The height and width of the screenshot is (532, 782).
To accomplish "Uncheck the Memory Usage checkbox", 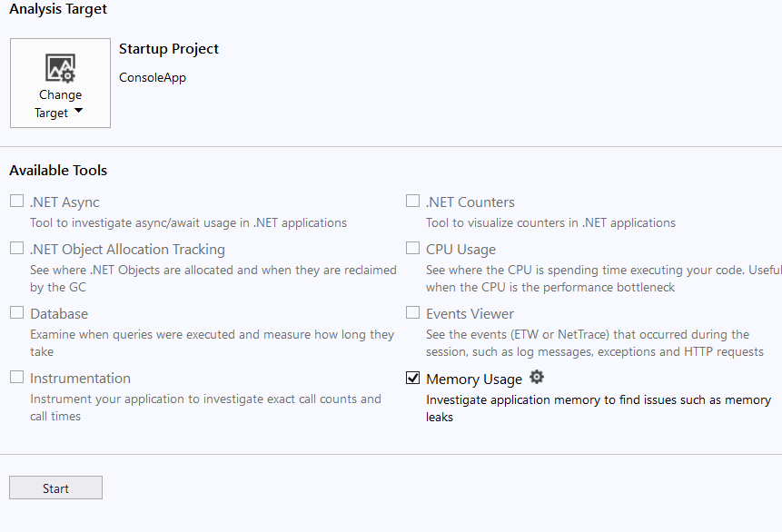I will click(413, 377).
